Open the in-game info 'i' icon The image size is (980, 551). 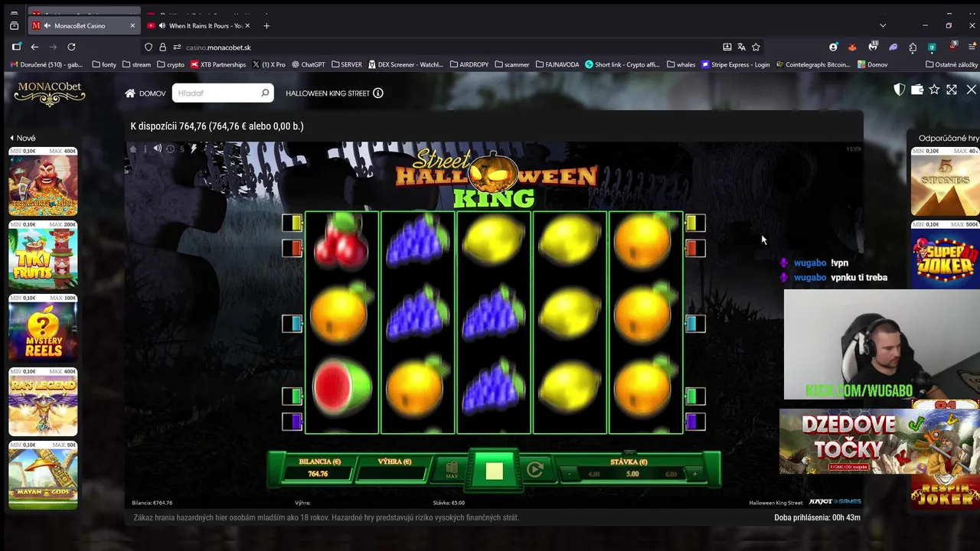point(145,148)
